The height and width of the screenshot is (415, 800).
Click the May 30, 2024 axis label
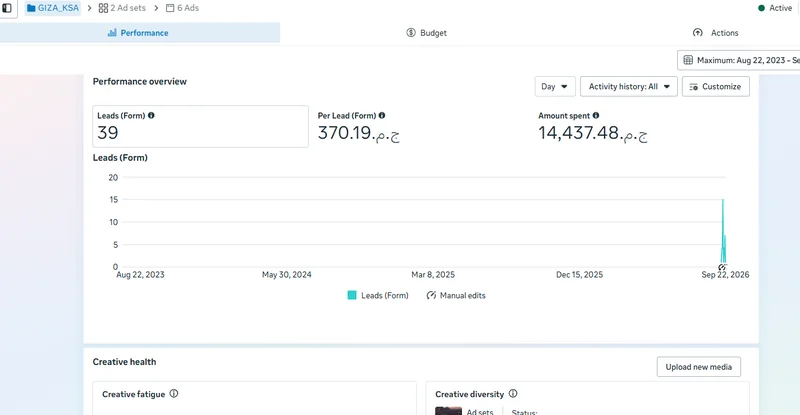pyautogui.click(x=287, y=275)
